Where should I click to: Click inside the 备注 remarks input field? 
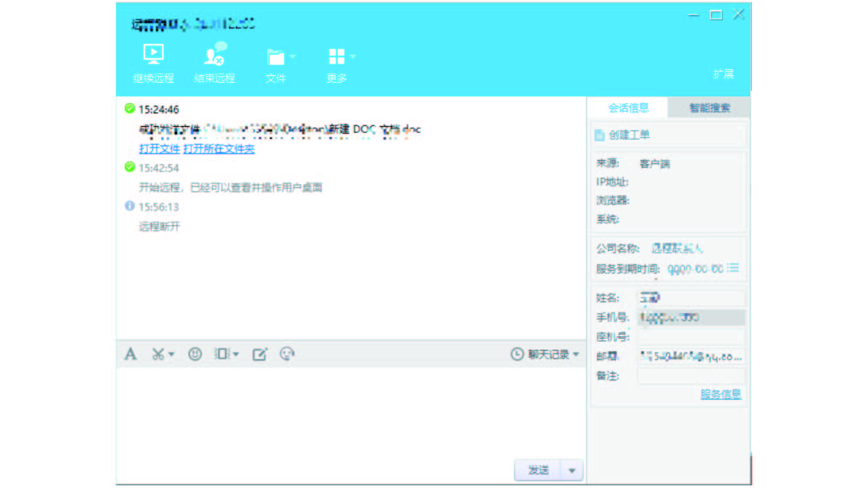click(x=690, y=375)
